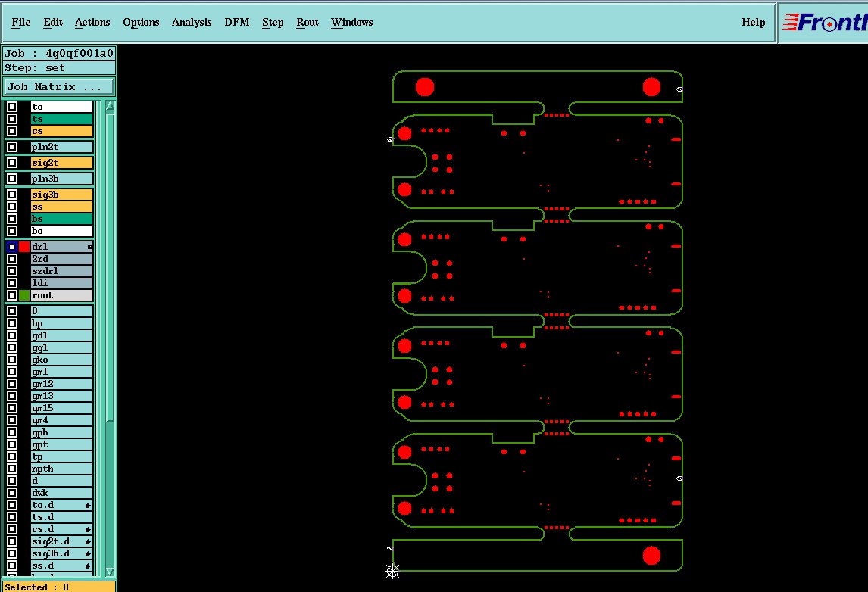Select the dwk layer name
Image resolution: width=868 pixels, height=592 pixels.
(61, 493)
